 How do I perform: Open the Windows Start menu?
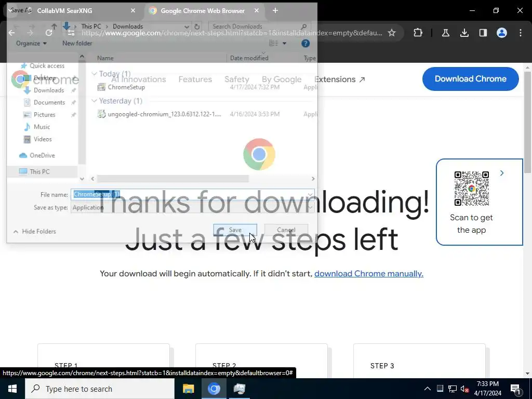click(x=12, y=389)
